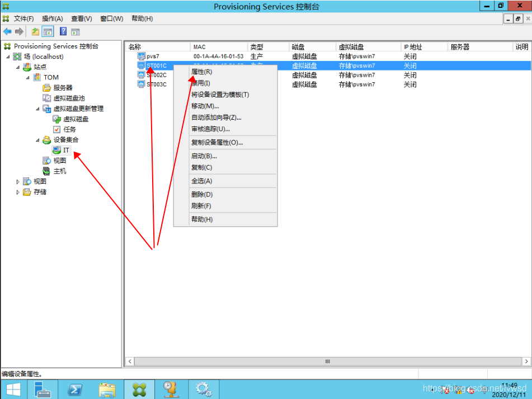This screenshot has width=532, height=399.
Task: Toggle the Show/Hide console tree icon
Action: pos(48,32)
